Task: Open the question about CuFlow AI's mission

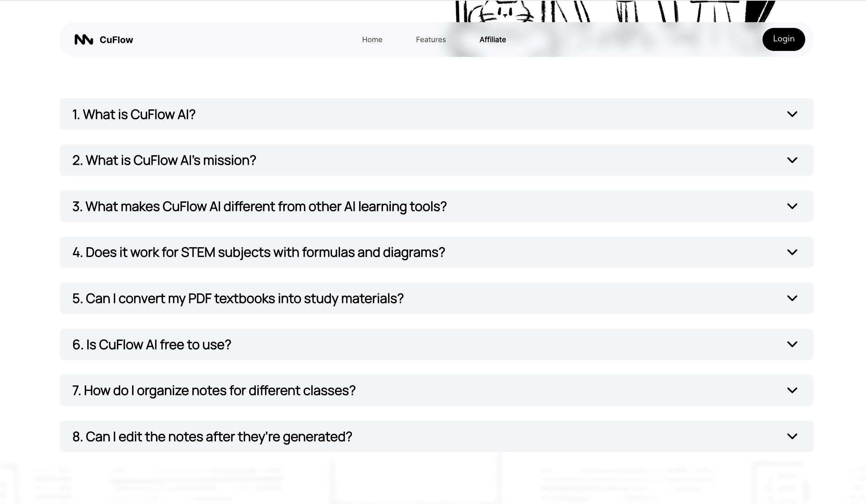Action: (x=164, y=160)
